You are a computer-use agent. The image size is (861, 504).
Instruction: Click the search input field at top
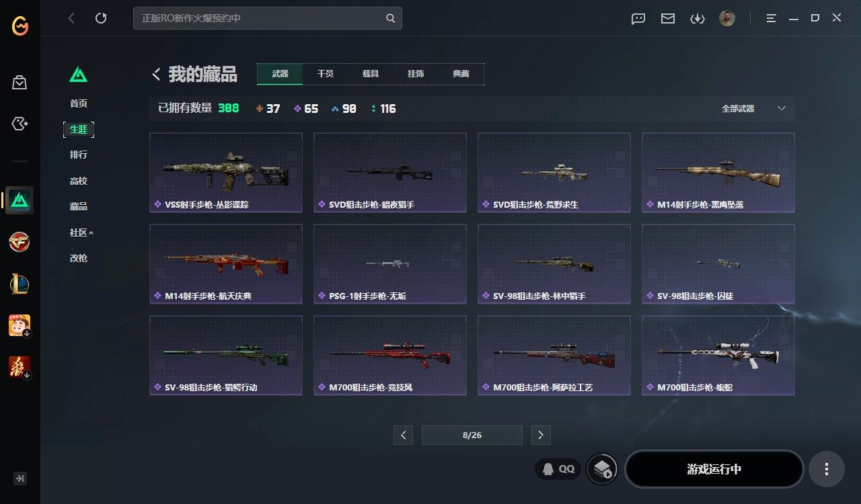[268, 18]
